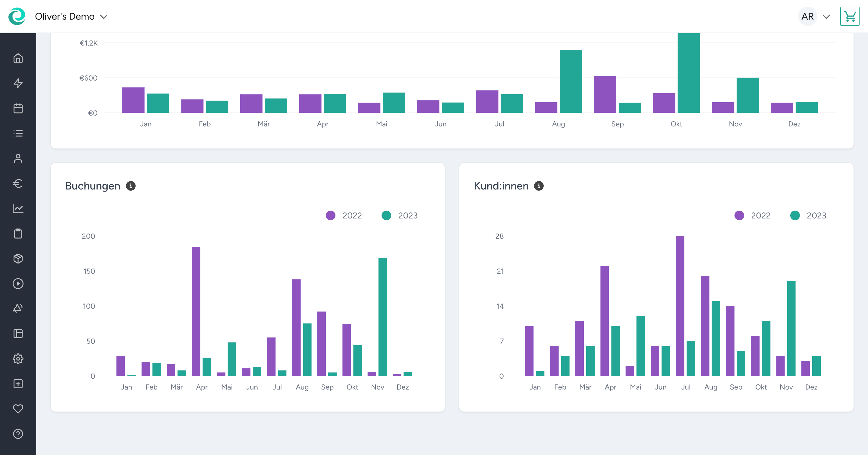The height and width of the screenshot is (455, 868).
Task: Click the April 2022 bar in Buchungen
Action: click(196, 311)
